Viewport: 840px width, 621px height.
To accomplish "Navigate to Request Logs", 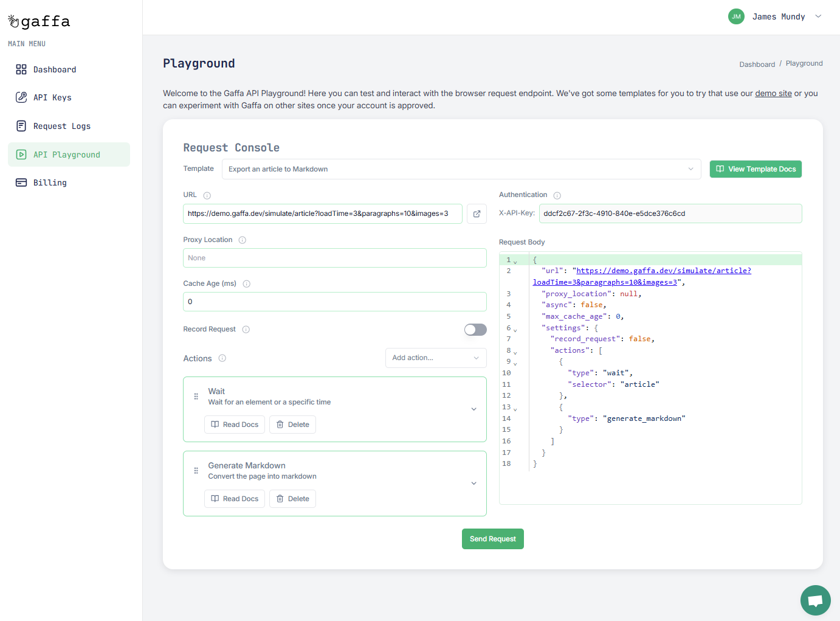I will coord(61,126).
